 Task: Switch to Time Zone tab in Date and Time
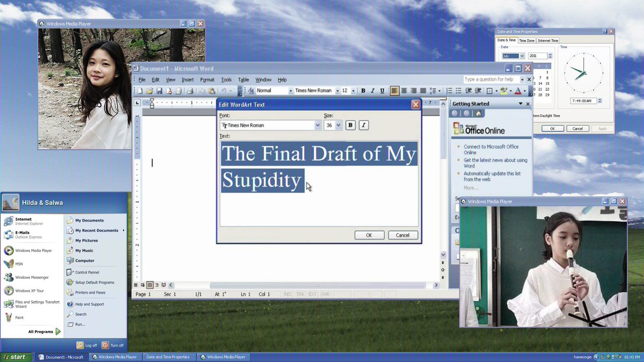(526, 41)
